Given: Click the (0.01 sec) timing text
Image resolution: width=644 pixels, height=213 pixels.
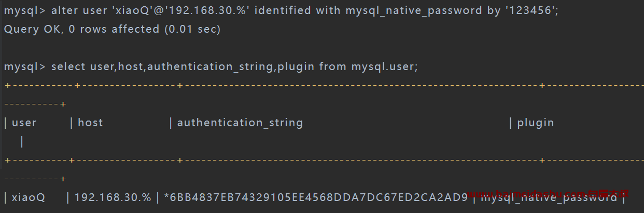Looking at the screenshot, I should click(192, 30).
